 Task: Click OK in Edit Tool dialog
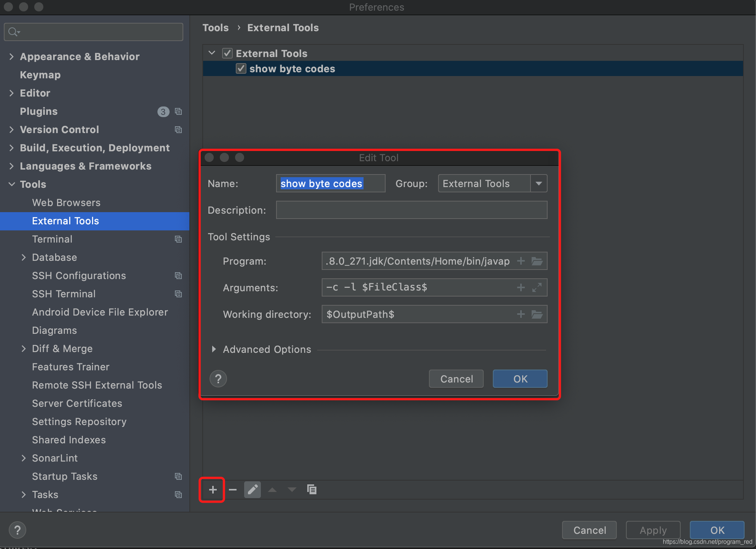[520, 379]
